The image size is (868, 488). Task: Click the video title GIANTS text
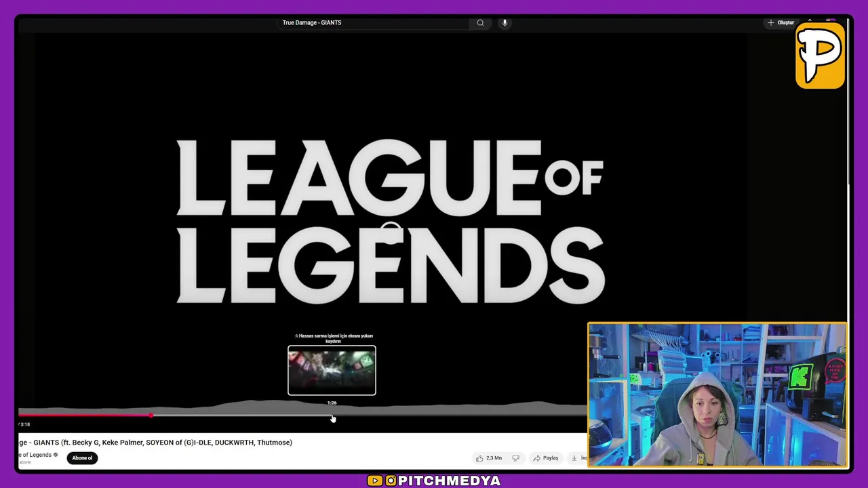(x=155, y=443)
